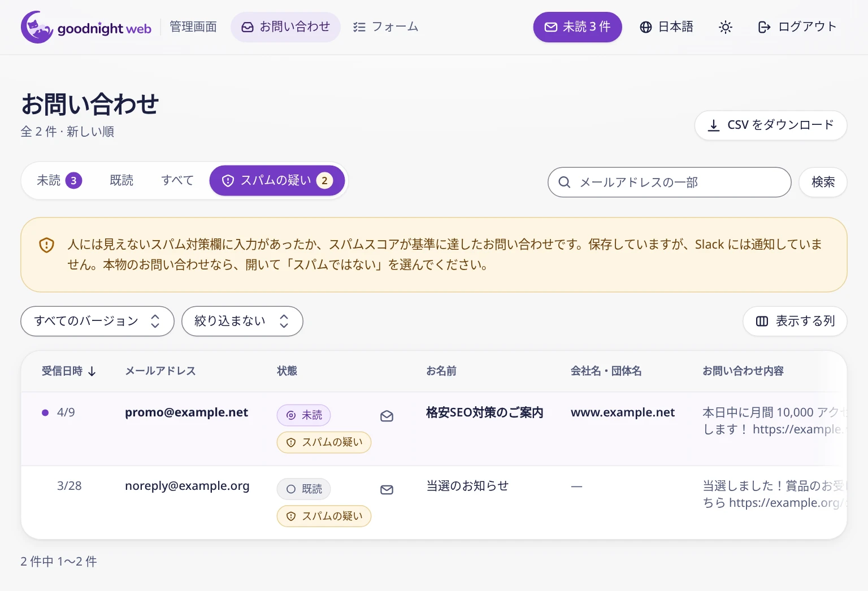The height and width of the screenshot is (591, 868).
Task: Click the メールアドレス column header
Action: coord(160,371)
